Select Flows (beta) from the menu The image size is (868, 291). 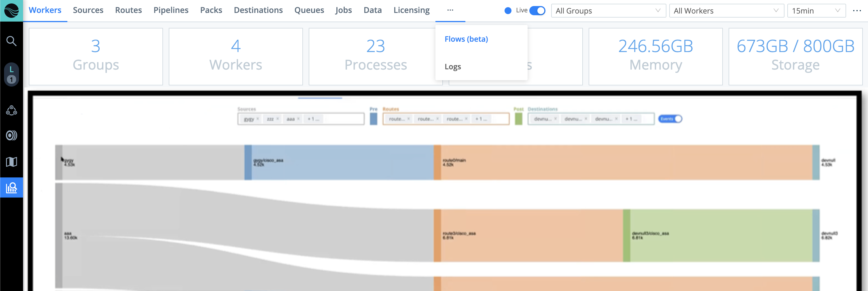click(x=466, y=39)
